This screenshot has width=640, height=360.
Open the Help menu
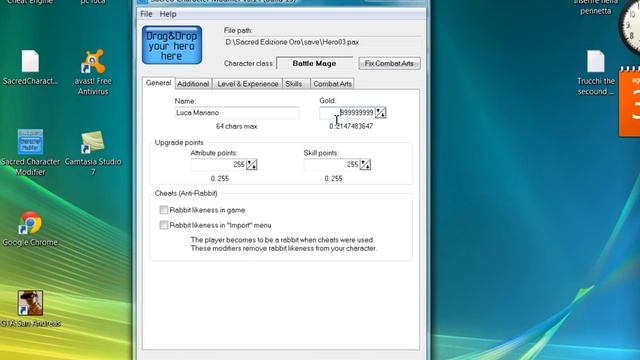168,14
